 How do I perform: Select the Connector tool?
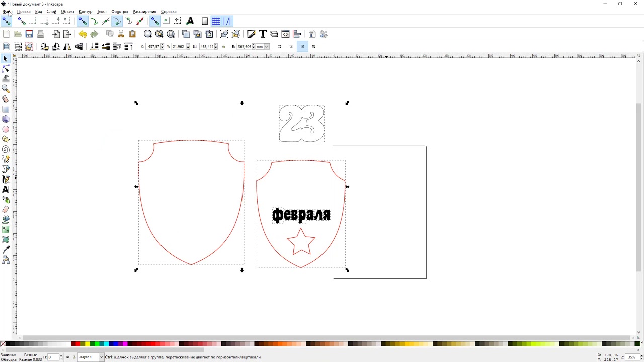[6, 260]
